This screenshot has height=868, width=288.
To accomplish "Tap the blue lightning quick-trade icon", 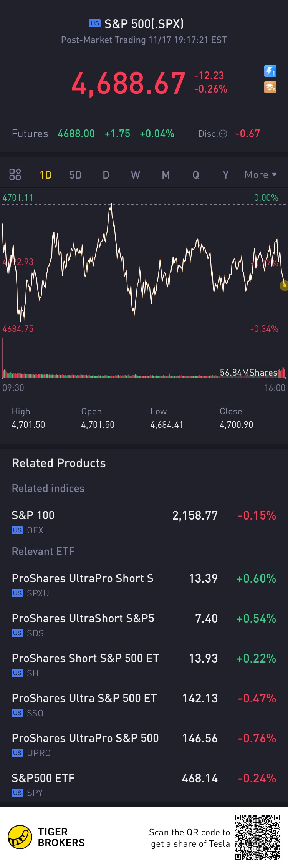I will click(x=270, y=71).
